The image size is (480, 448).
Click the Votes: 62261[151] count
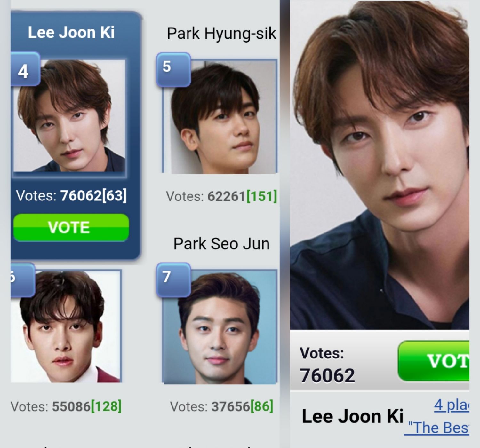221,196
